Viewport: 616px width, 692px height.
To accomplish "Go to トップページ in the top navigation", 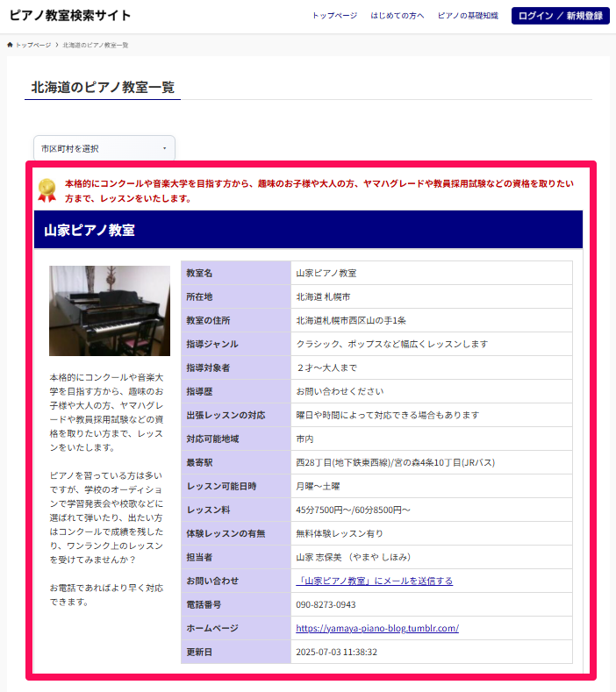I will [x=334, y=16].
